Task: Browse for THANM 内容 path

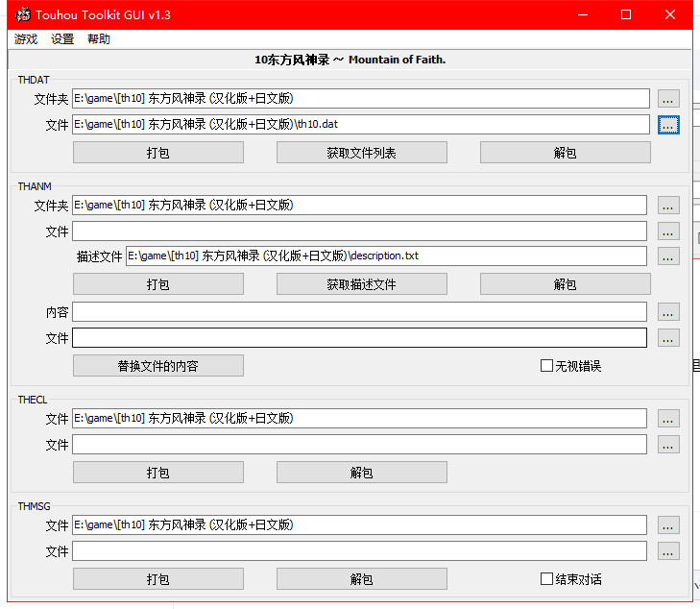Action: (668, 312)
